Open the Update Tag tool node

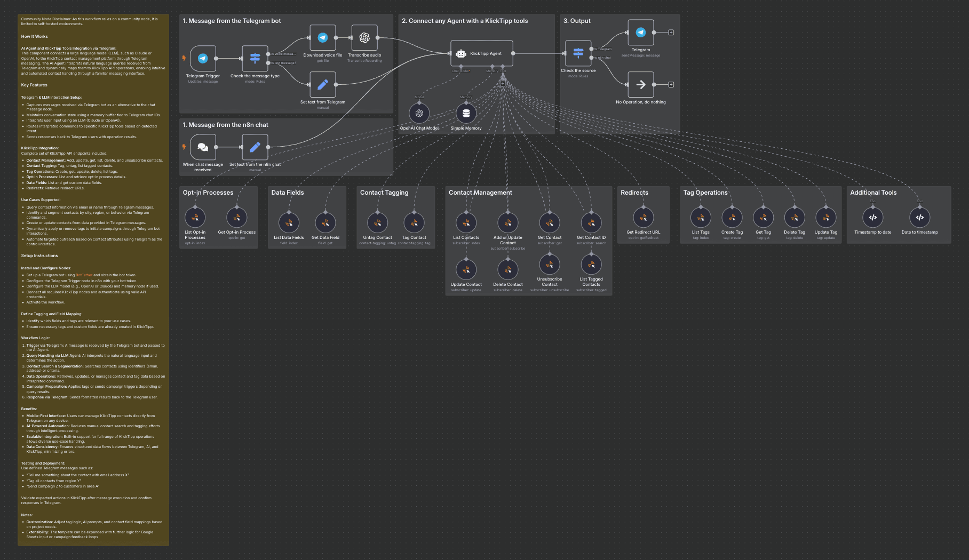pos(826,218)
